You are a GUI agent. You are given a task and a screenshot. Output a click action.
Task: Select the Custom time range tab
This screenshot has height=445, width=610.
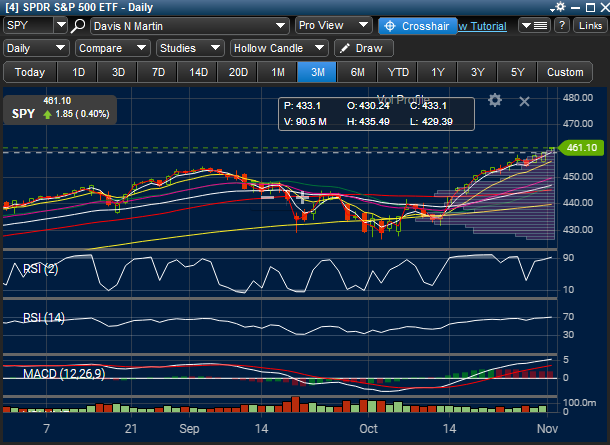565,72
